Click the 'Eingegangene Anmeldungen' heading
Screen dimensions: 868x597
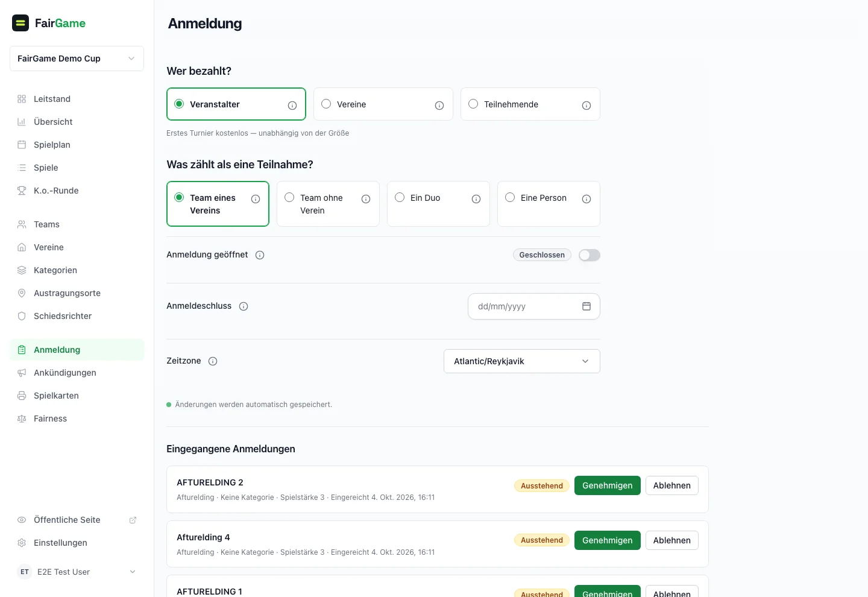click(231, 449)
